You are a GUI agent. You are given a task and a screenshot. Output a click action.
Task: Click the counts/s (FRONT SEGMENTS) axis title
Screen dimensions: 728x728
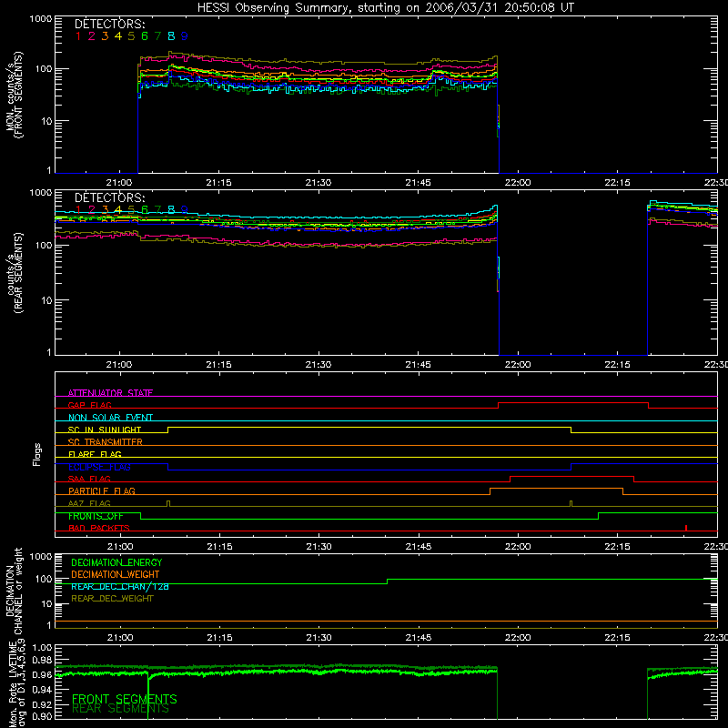pyautogui.click(x=15, y=95)
